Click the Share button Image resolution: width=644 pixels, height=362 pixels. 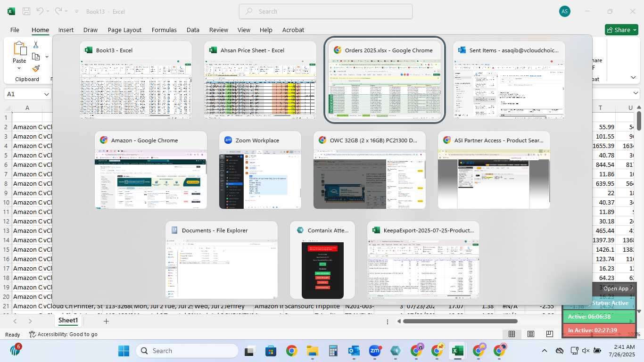click(x=621, y=30)
